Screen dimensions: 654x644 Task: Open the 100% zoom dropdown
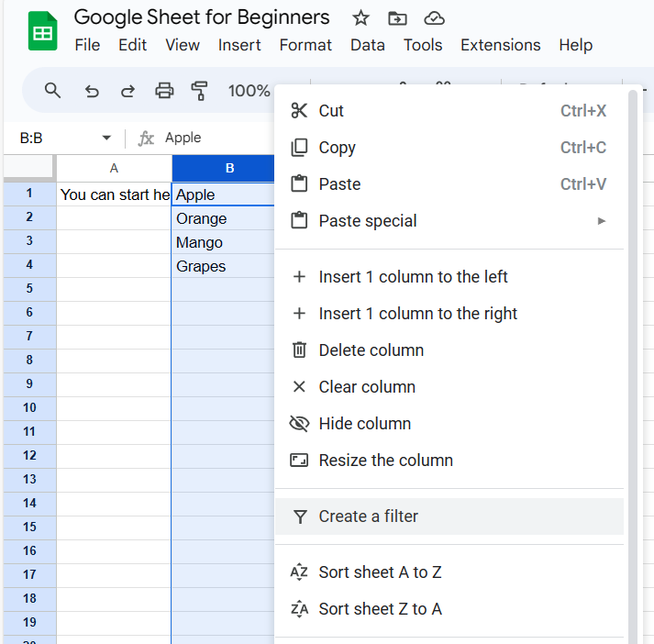coord(249,91)
